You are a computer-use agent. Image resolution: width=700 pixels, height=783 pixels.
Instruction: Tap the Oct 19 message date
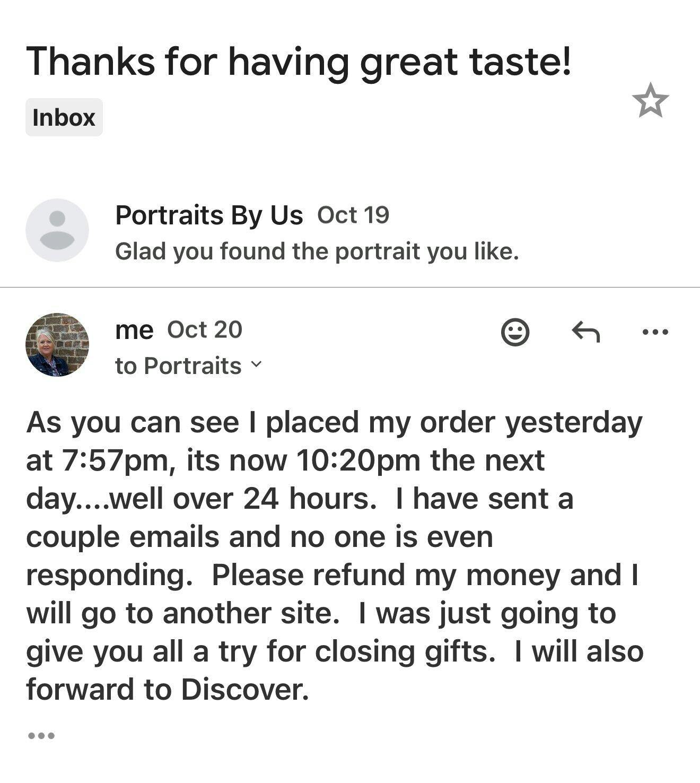pos(353,215)
